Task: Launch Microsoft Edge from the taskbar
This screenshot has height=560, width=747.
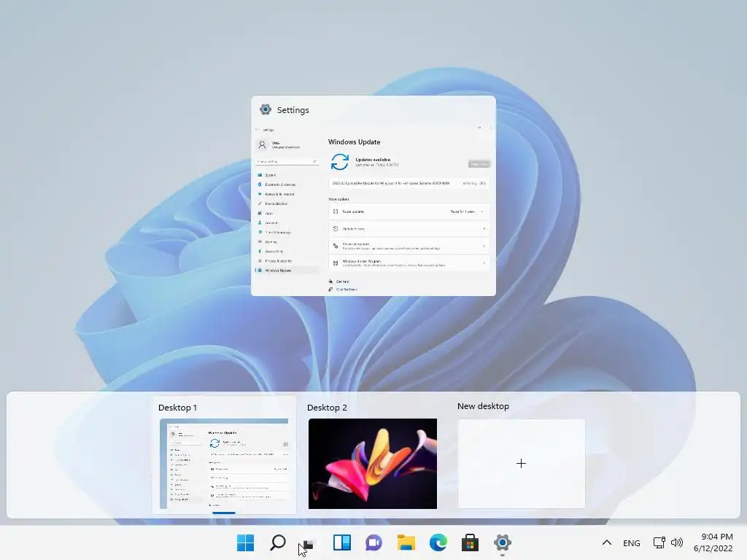Action: (x=438, y=542)
